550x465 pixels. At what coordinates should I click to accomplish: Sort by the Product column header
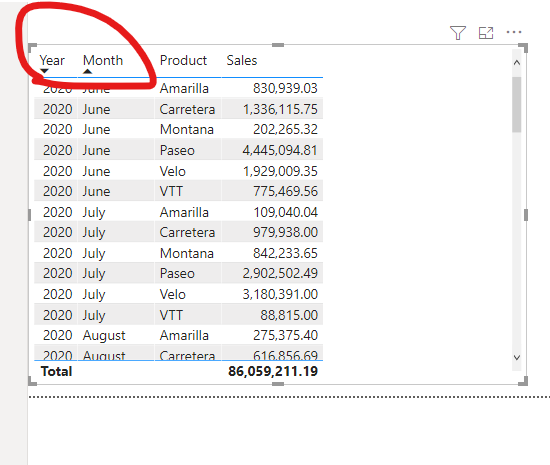point(183,60)
